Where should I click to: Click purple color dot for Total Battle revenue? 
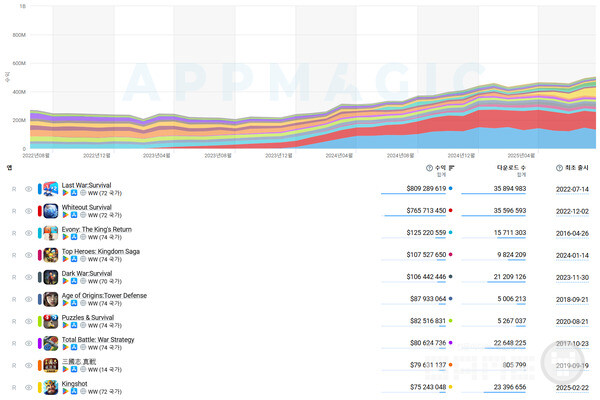pyautogui.click(x=452, y=343)
